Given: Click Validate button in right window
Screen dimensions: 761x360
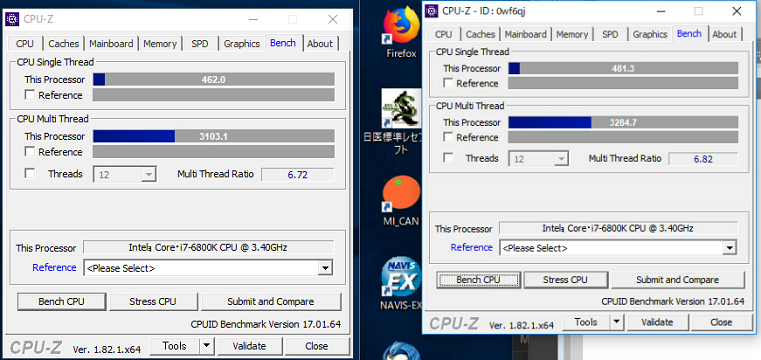Looking at the screenshot, I should point(657,322).
